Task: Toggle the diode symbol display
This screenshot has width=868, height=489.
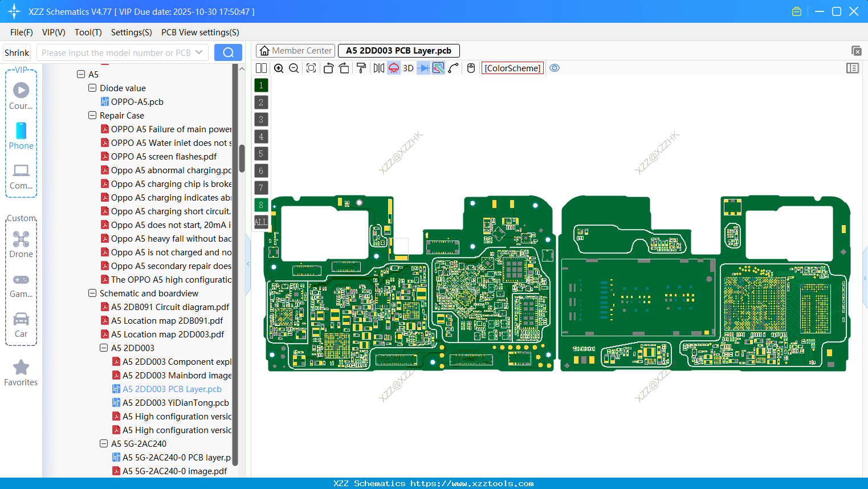Action: [x=423, y=68]
